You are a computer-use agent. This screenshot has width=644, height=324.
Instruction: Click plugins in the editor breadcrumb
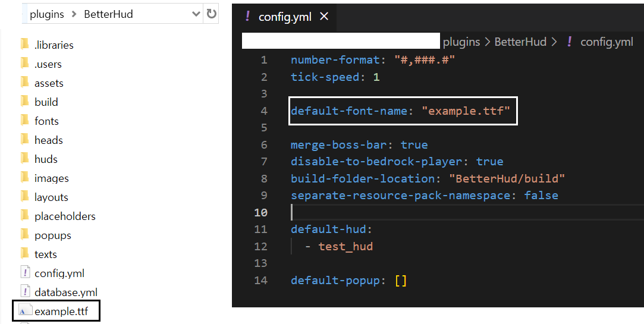pyautogui.click(x=461, y=42)
